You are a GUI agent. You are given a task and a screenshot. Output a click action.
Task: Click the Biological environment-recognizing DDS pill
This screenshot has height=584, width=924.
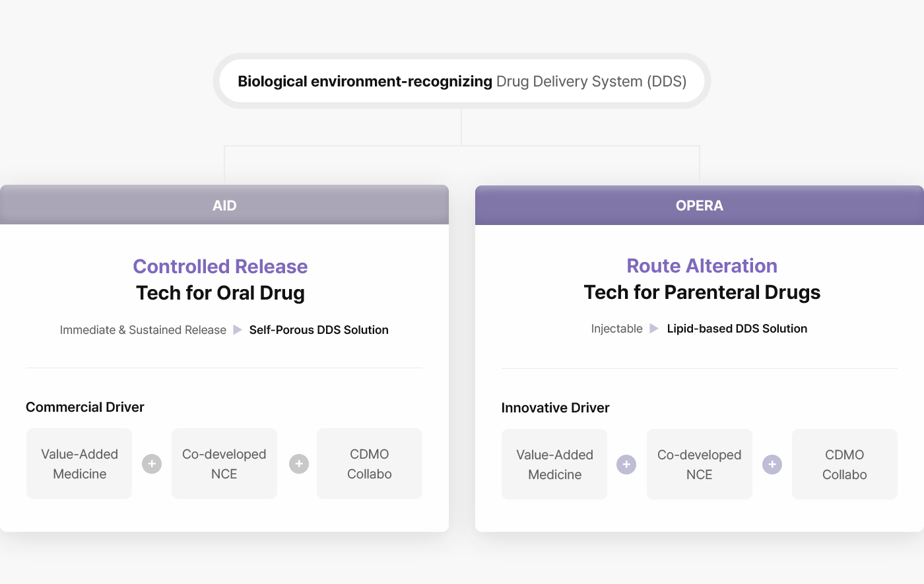click(462, 81)
